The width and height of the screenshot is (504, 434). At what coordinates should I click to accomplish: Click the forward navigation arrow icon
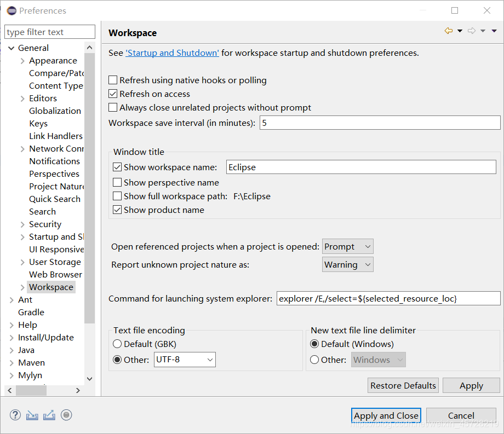(472, 31)
